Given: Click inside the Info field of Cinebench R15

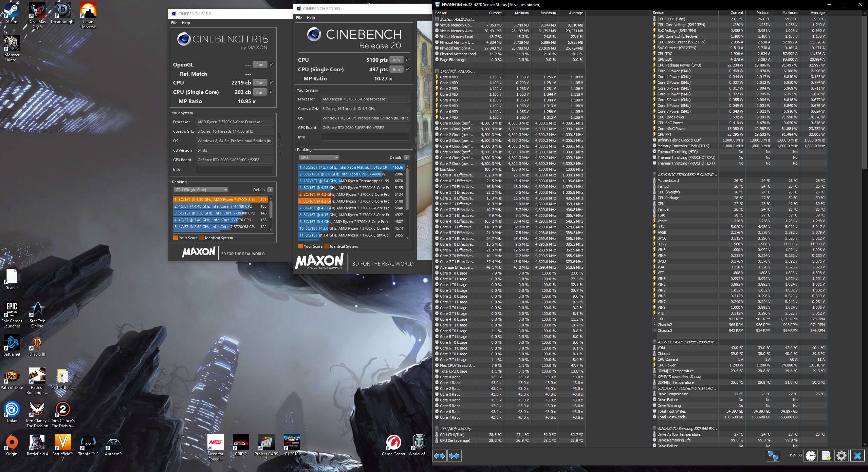Looking at the screenshot, I should tap(234, 169).
